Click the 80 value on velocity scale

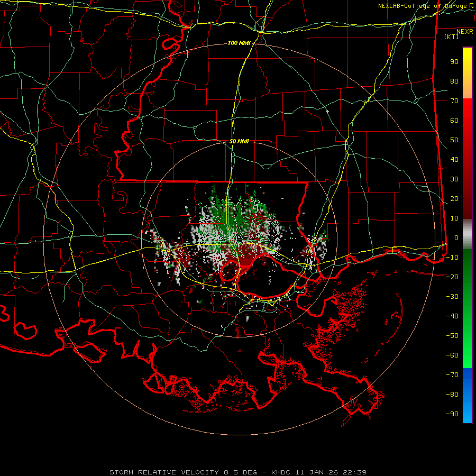454,81
